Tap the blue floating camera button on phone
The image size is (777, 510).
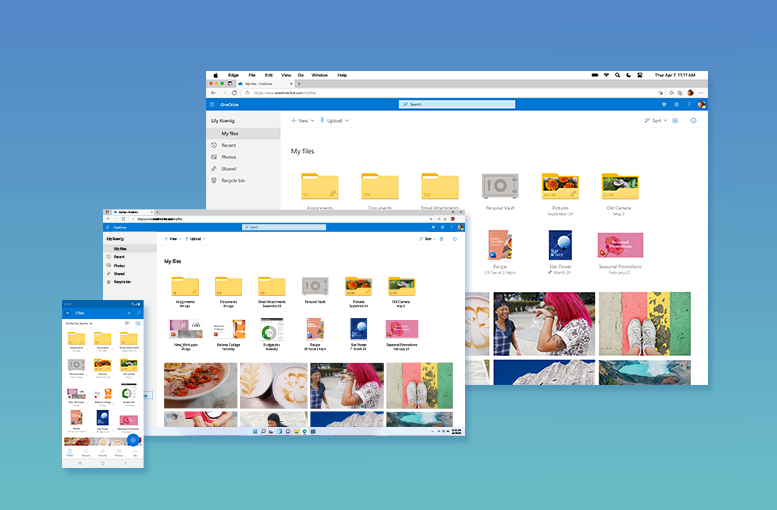(x=133, y=440)
